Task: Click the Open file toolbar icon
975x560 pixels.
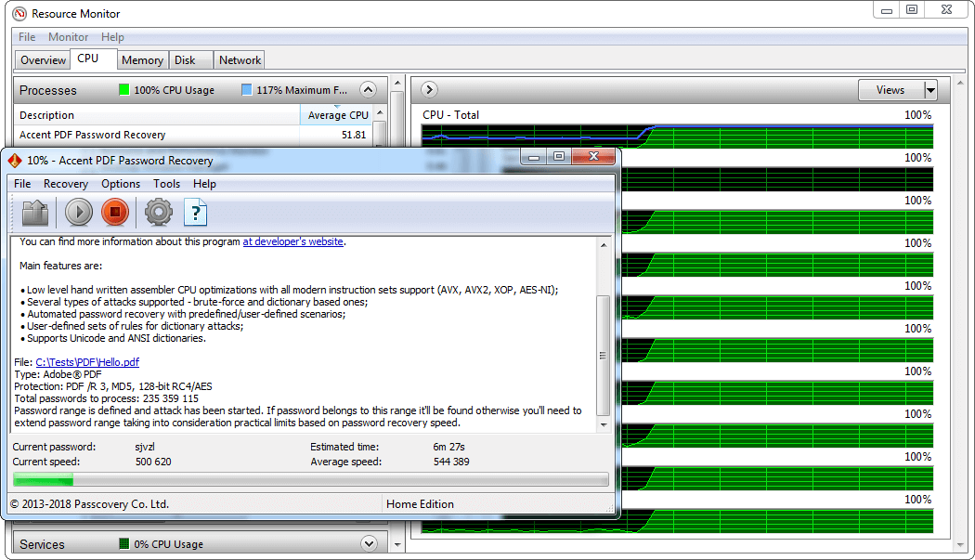Action: (35, 213)
